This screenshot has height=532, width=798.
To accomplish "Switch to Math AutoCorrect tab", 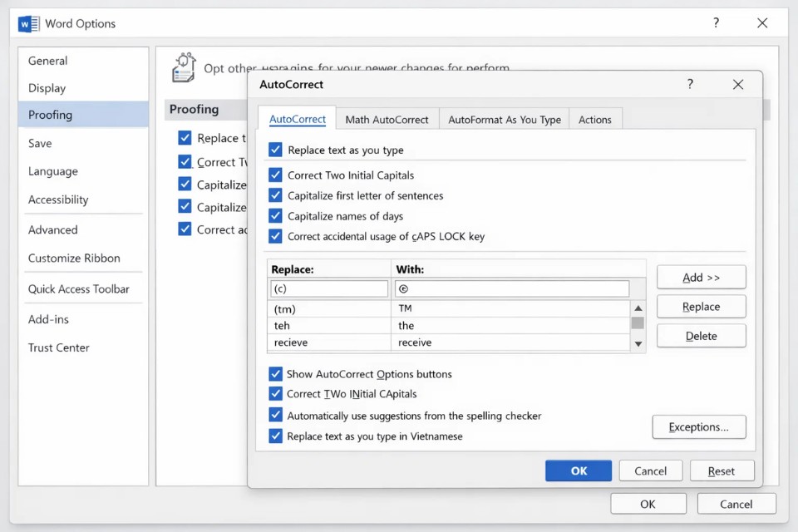I will (387, 120).
